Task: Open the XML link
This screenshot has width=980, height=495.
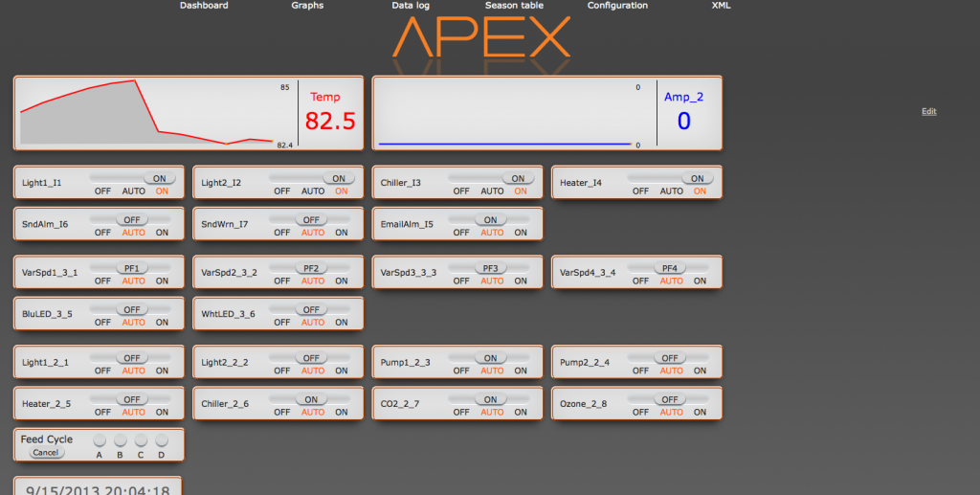Action: [x=721, y=6]
